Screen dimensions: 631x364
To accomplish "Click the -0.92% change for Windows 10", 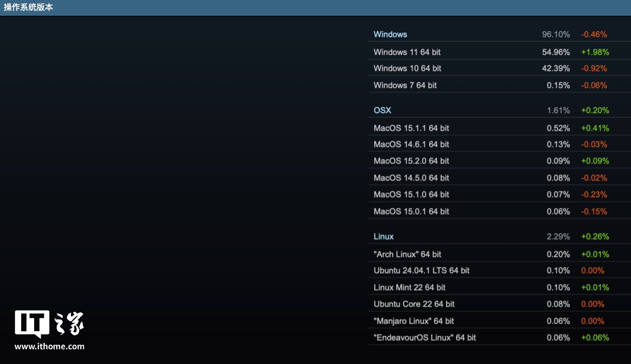I will 594,68.
